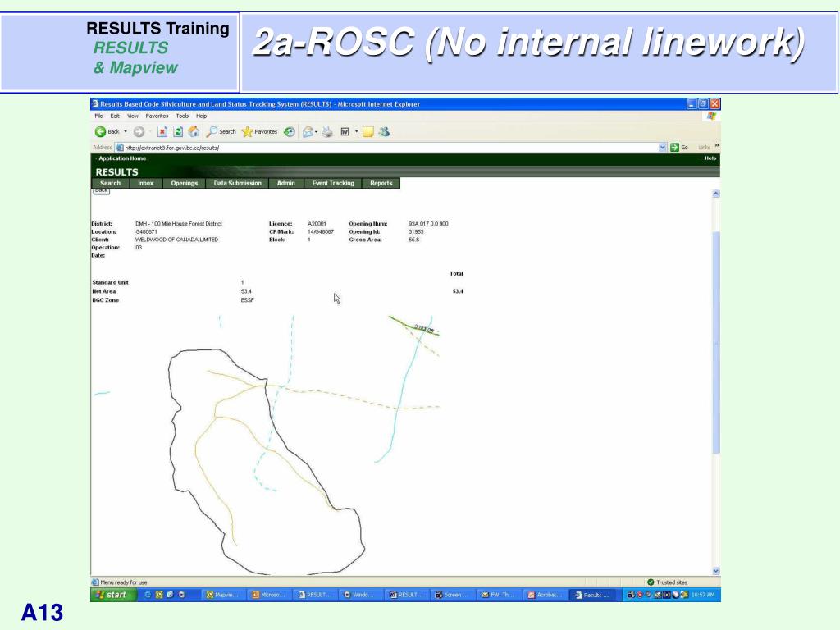Click the opening number 93A 017 0.0 900

[x=428, y=224]
